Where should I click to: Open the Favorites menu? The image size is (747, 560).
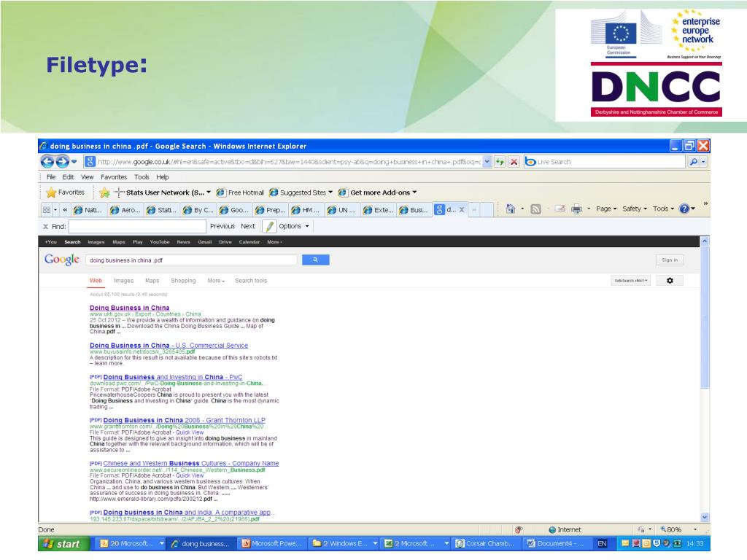(x=114, y=177)
